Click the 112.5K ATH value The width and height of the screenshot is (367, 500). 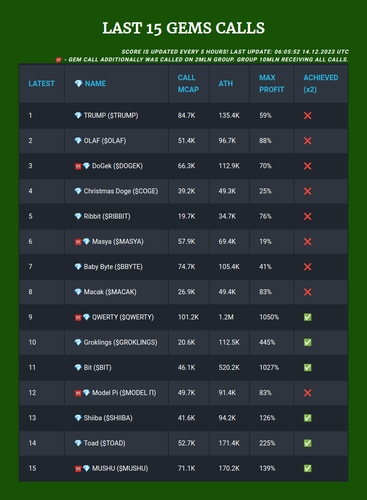(229, 342)
